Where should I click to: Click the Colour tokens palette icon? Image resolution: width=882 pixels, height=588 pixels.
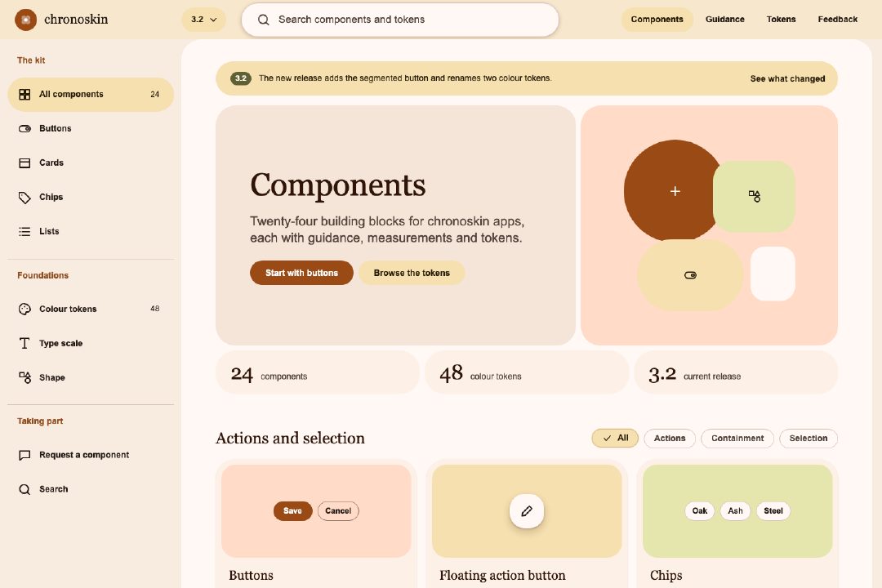coord(24,309)
